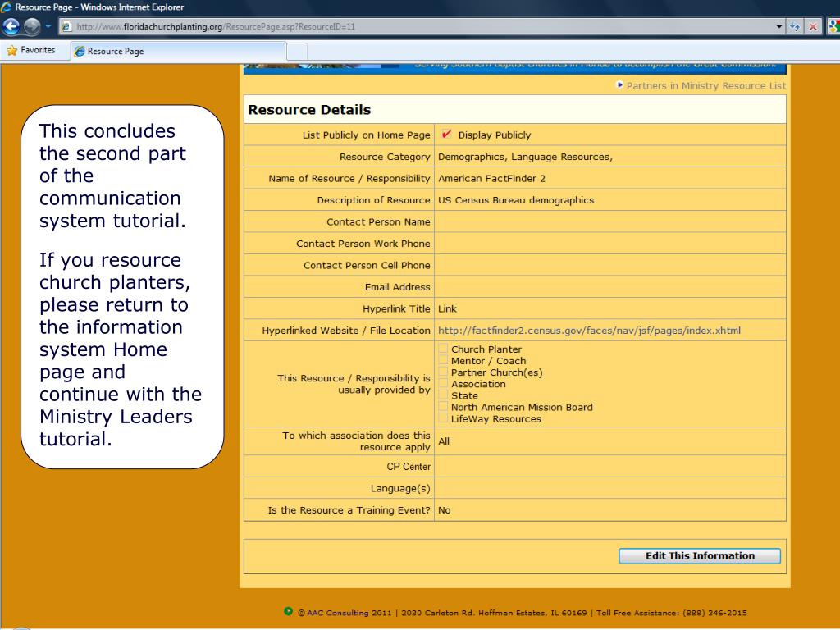The width and height of the screenshot is (840, 630).
Task: Click the 'Language(s)' label
Action: [400, 489]
